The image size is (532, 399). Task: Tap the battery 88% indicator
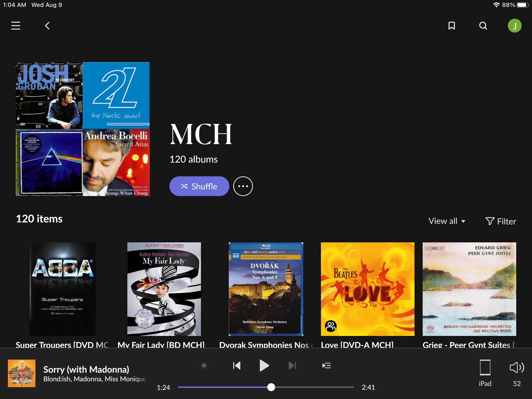(x=515, y=5)
